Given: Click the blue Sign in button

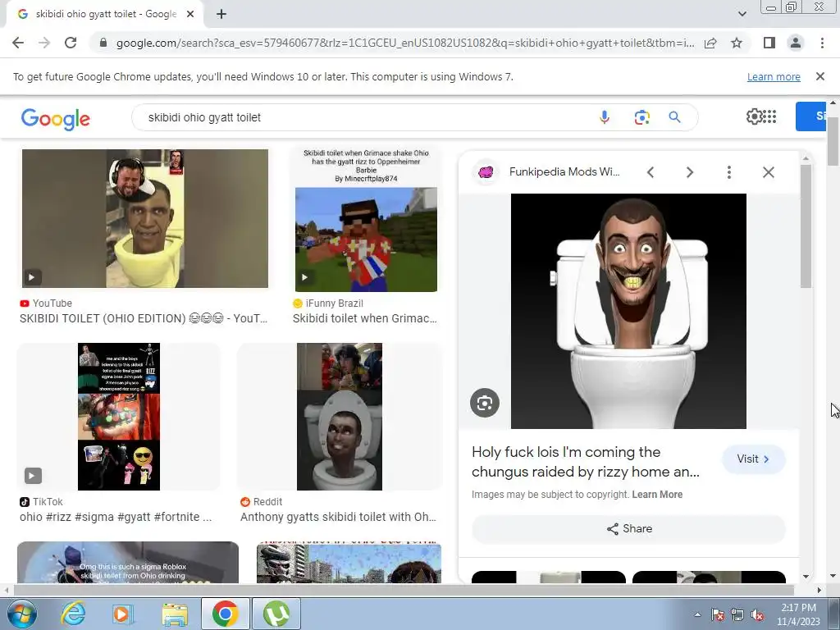Looking at the screenshot, I should (x=810, y=116).
